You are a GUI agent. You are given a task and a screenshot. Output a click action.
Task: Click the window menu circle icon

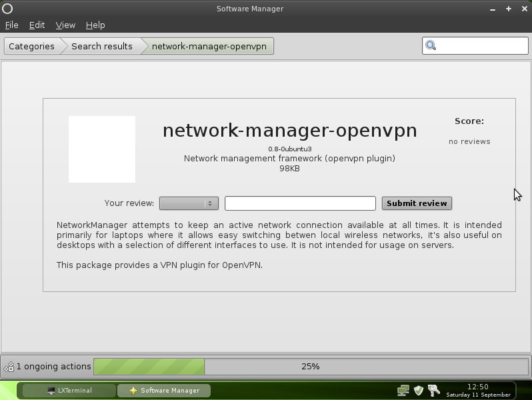[x=7, y=9]
